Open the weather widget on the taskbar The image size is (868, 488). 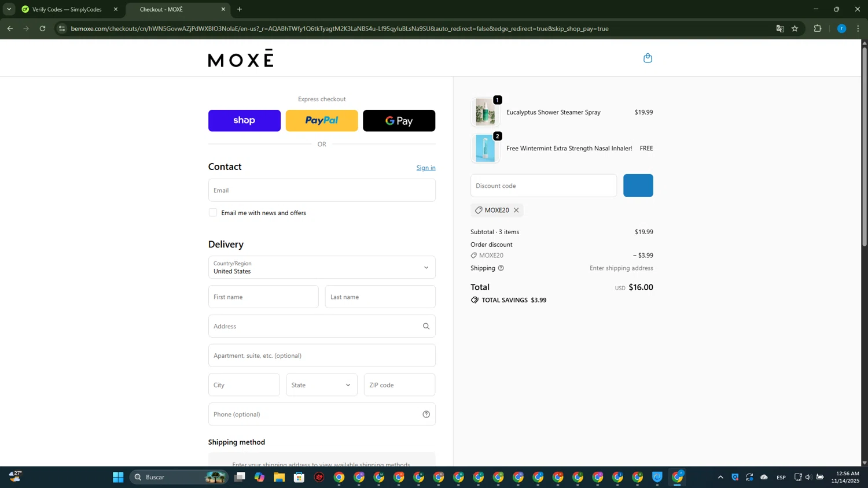[16, 477]
